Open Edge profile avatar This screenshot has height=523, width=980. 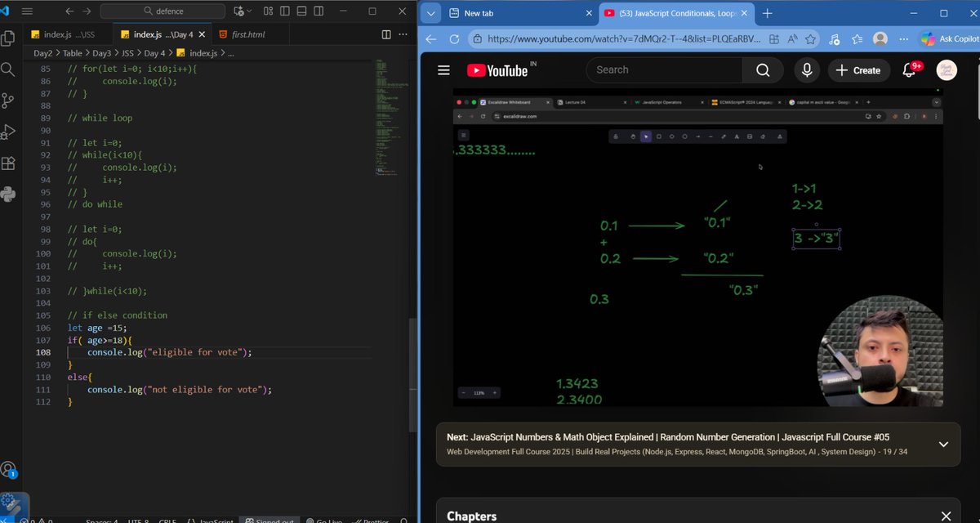880,38
